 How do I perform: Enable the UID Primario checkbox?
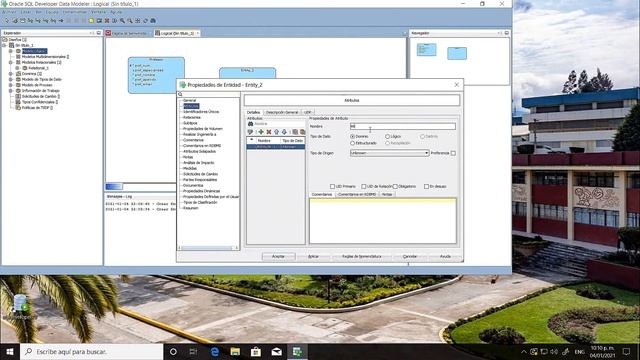332,187
